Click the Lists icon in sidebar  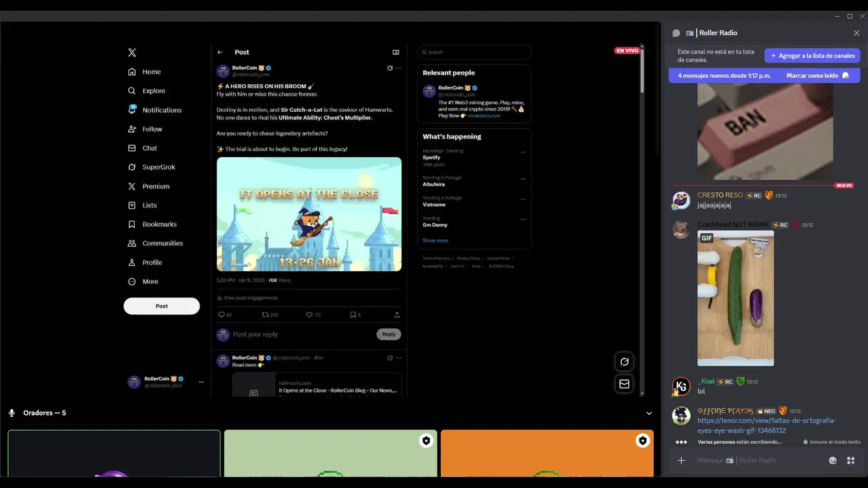point(132,205)
